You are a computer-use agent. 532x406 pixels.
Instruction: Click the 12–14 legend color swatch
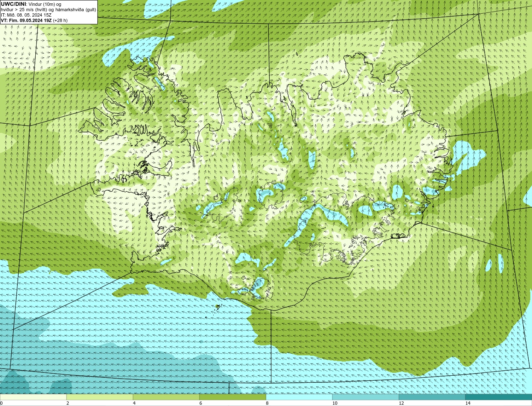[432, 397]
